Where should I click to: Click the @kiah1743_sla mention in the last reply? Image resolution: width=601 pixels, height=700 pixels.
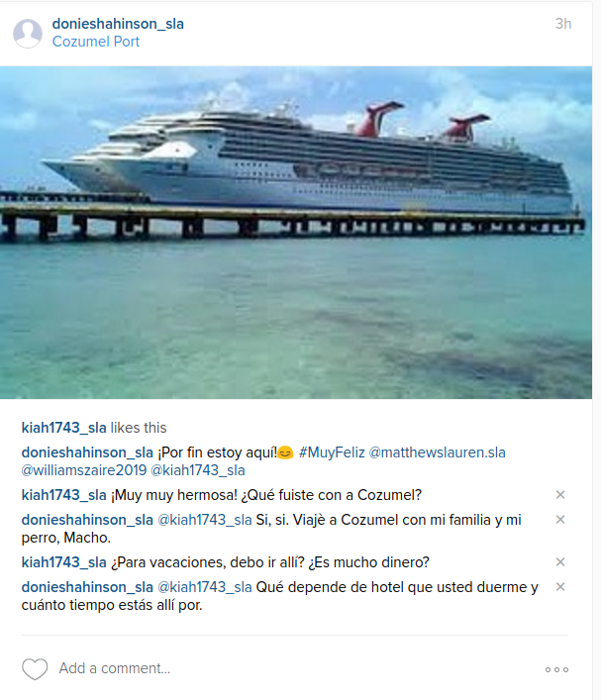(x=205, y=587)
